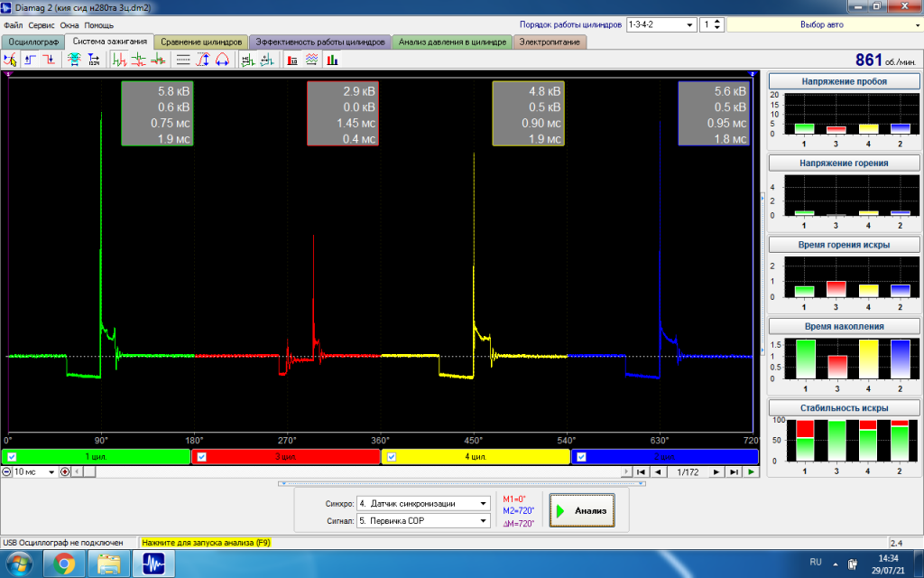Click the Напряжение горения header button
Image resolution: width=924 pixels, height=578 pixels.
pos(844,163)
